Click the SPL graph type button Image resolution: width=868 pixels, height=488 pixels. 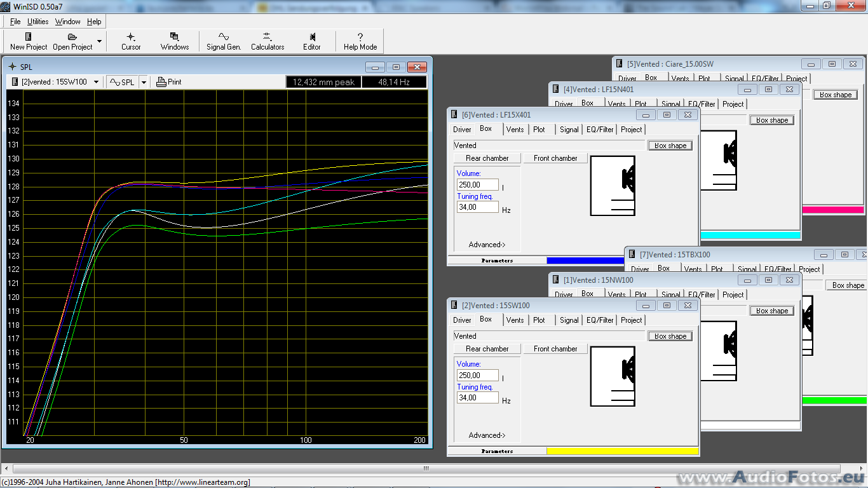(x=122, y=82)
